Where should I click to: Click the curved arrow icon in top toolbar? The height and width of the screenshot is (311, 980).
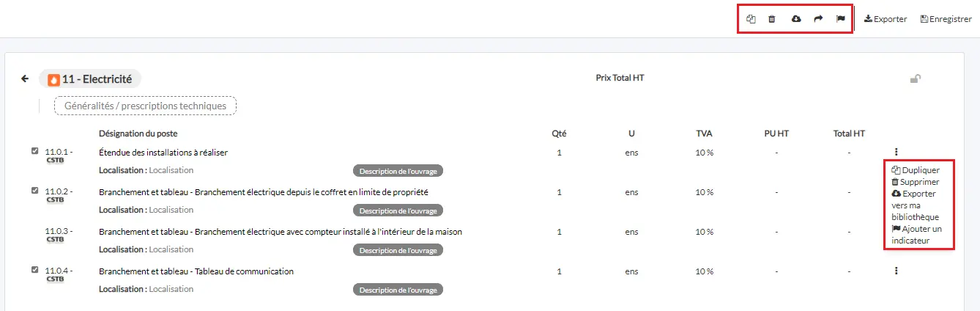click(818, 19)
